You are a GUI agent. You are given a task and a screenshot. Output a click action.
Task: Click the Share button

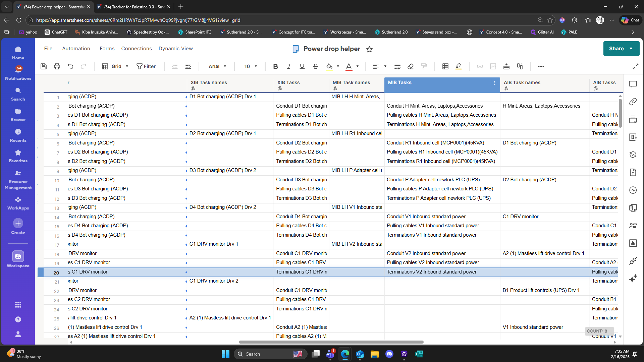pos(616,49)
